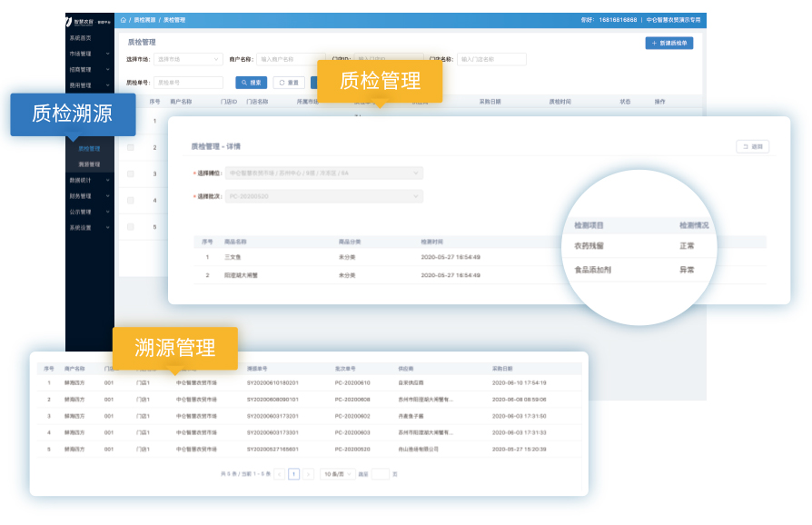Viewport: 812px width, 525px height.
Task: Go to previous page arrow in pagination
Action: tap(280, 474)
